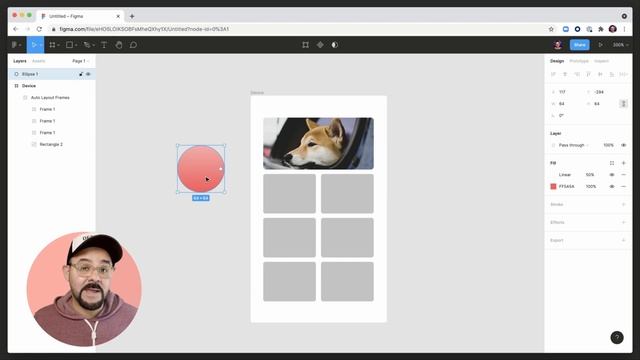Reload the browser page

tap(39, 29)
